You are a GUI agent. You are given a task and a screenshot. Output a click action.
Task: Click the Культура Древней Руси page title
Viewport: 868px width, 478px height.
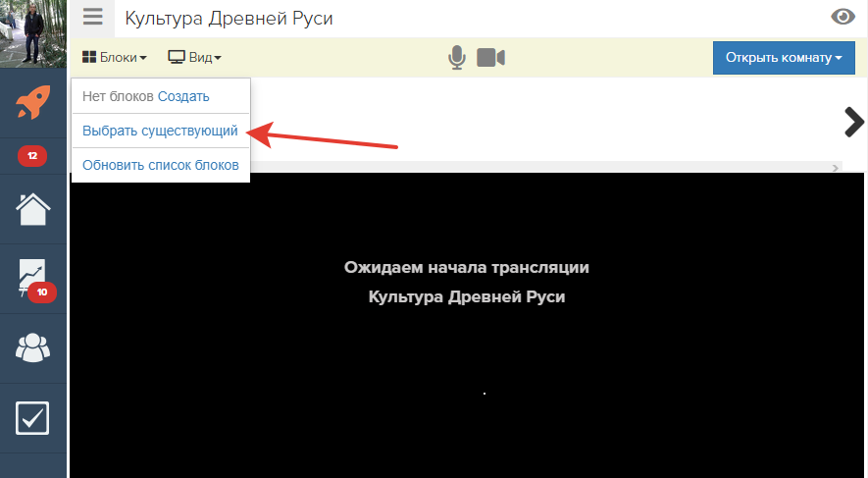point(229,19)
